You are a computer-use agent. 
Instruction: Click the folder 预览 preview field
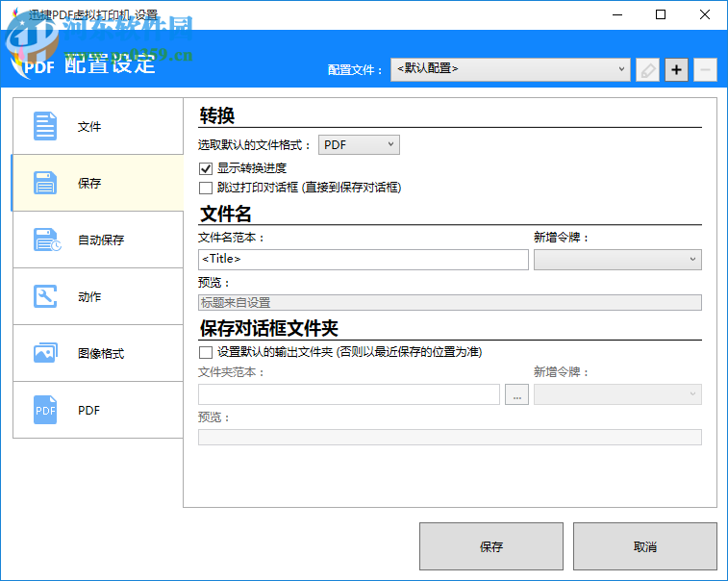coord(450,438)
